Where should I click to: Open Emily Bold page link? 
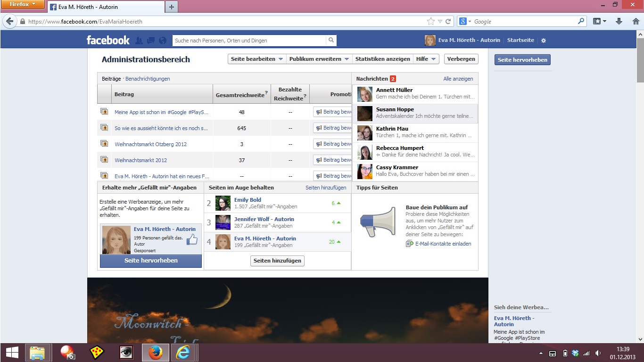tap(248, 200)
